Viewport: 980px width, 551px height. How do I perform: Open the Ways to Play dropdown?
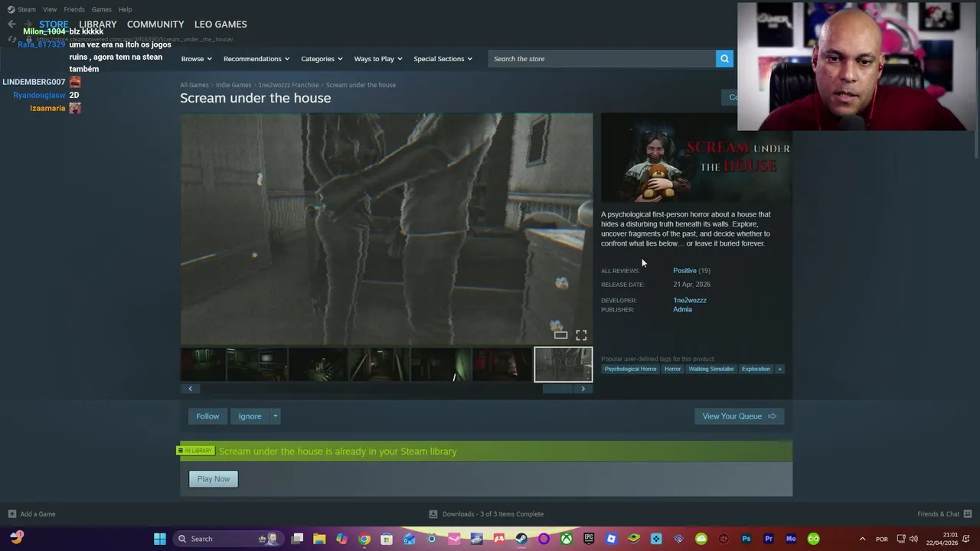(x=378, y=59)
